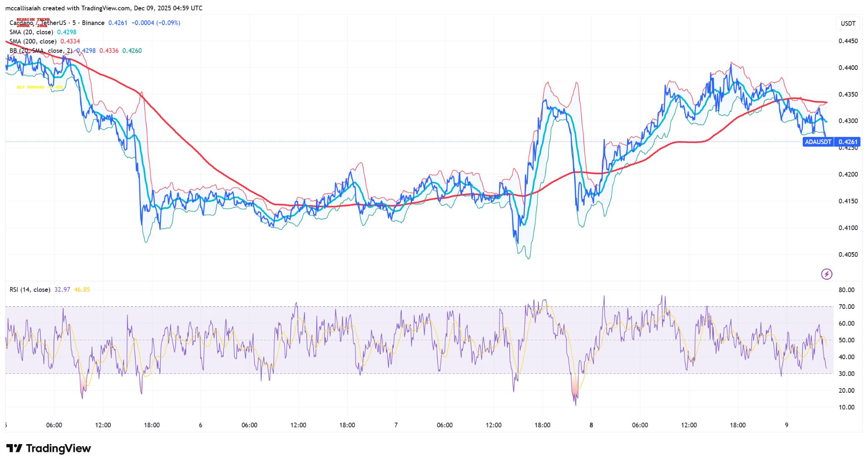Click the TradingView logo at the bottom

coord(49,448)
